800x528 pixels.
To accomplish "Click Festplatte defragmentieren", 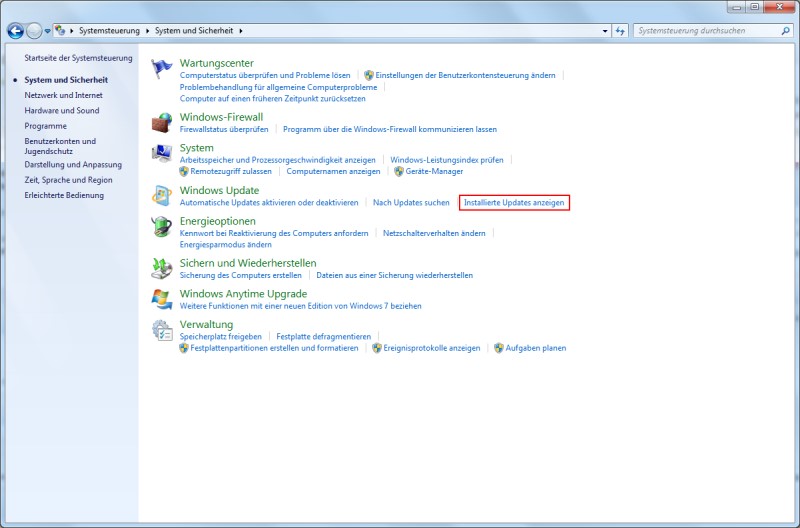I will [323, 337].
